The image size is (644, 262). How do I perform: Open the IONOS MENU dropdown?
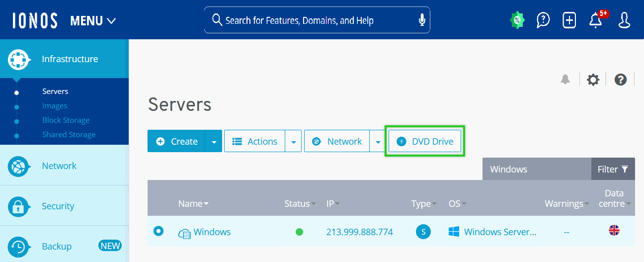pos(93,21)
